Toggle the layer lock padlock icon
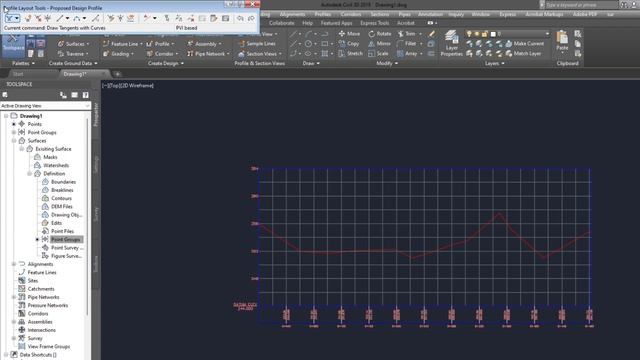Screen dimensions: 640x360 tap(484, 34)
